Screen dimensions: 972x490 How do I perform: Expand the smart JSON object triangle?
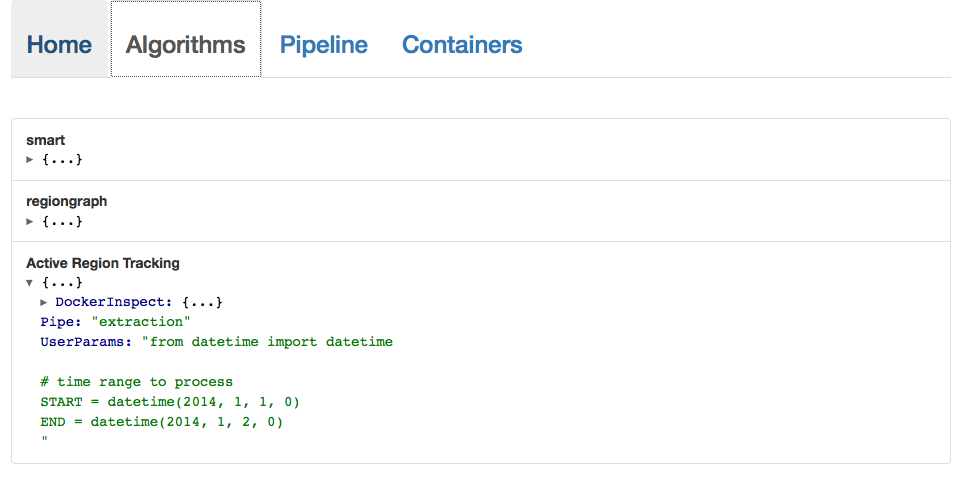(30, 160)
